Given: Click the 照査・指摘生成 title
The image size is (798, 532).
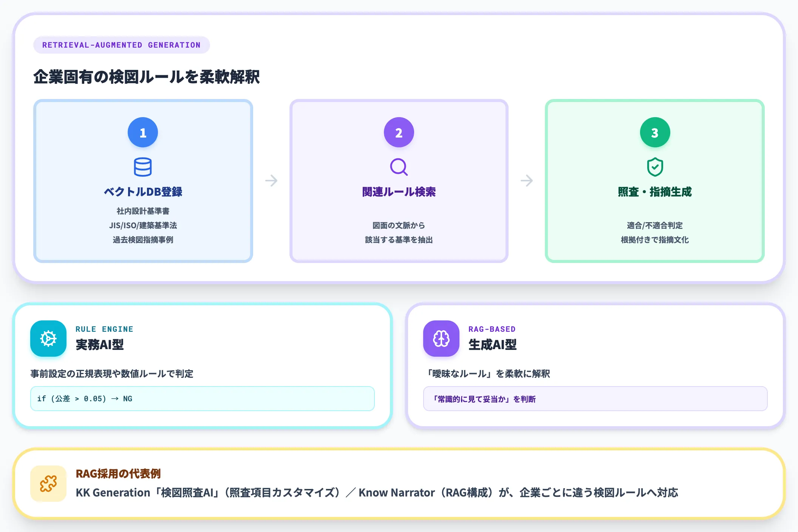Looking at the screenshot, I should point(655,192).
